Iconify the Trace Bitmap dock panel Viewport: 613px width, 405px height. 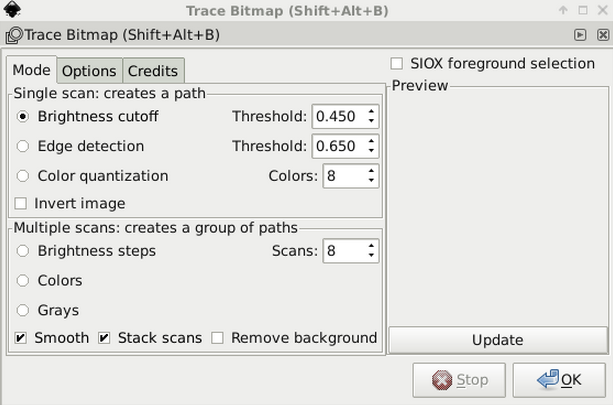coord(580,35)
